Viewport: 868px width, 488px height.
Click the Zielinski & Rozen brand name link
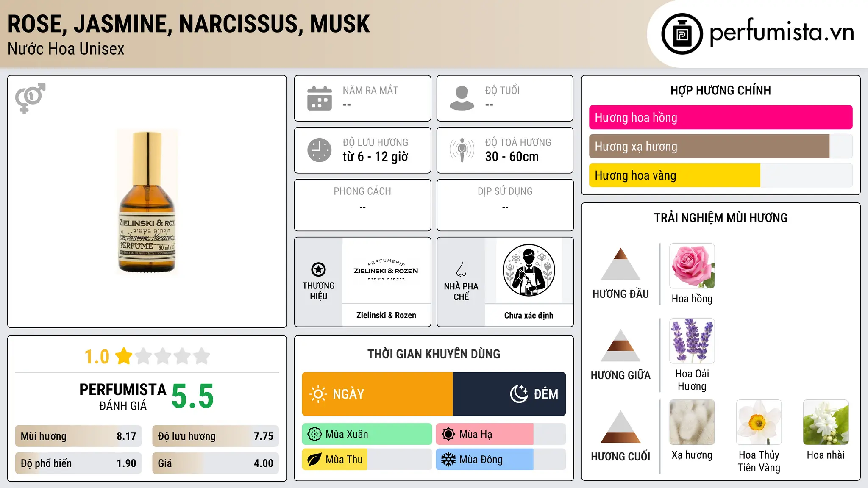coord(386,315)
